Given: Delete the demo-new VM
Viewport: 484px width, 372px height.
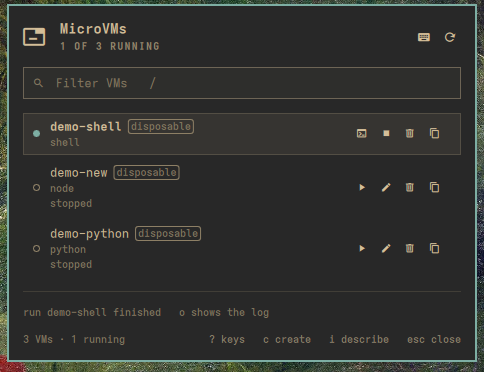Looking at the screenshot, I should (x=410, y=187).
